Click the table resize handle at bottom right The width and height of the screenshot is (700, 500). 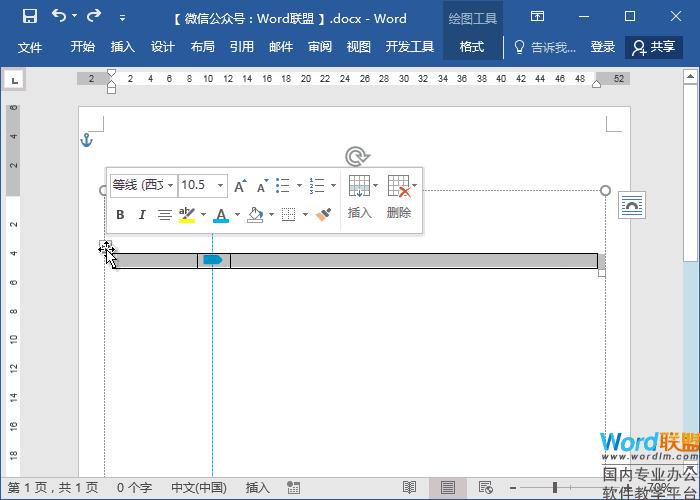pyautogui.click(x=602, y=273)
